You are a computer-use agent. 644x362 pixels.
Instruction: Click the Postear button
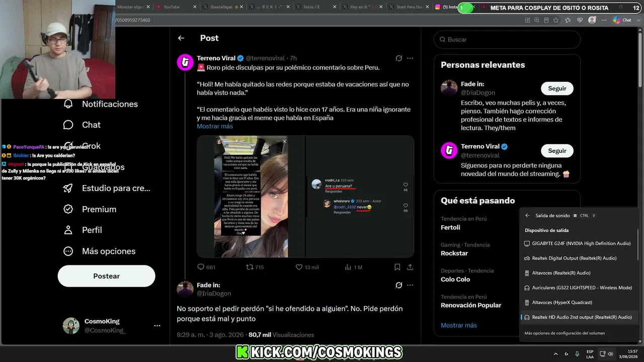click(x=107, y=276)
